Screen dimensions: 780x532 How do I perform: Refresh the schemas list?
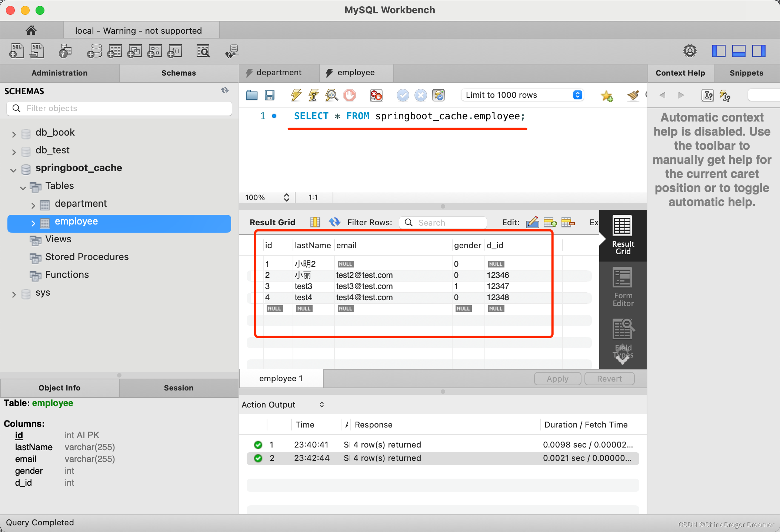point(225,90)
